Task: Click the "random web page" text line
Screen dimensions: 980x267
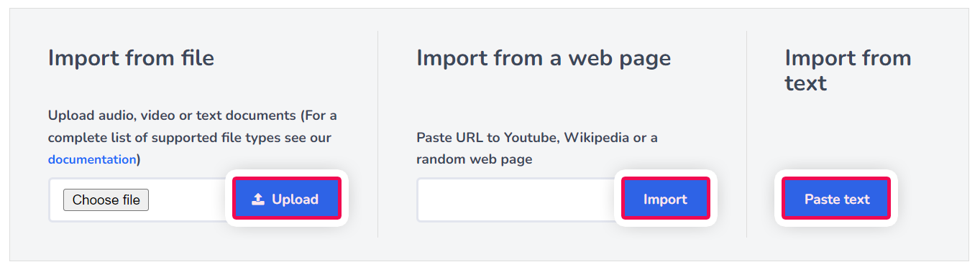Action: (x=475, y=159)
